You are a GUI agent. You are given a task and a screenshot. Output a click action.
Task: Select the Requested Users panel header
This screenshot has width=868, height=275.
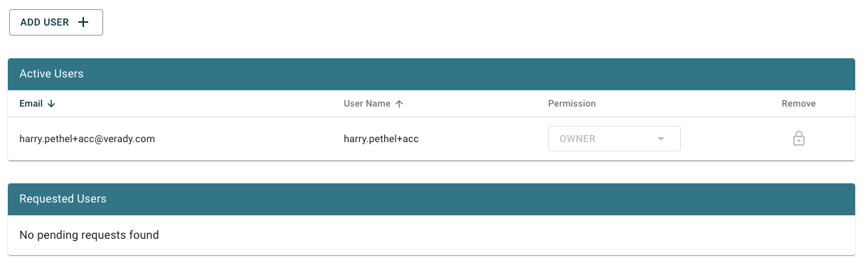click(431, 199)
